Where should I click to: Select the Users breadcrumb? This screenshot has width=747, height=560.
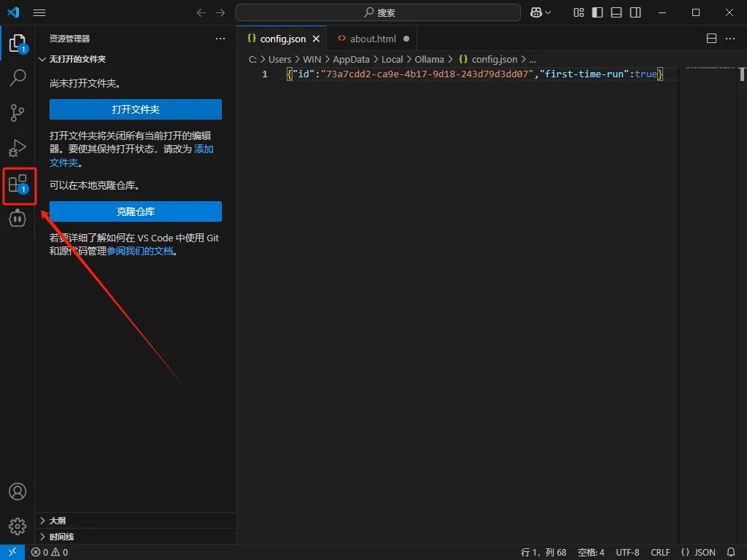[x=279, y=60]
